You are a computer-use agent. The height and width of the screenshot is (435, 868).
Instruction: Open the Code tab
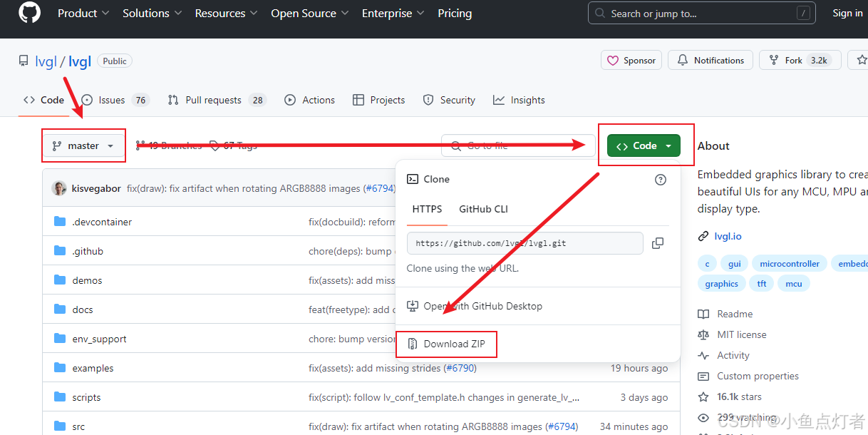[x=44, y=100]
